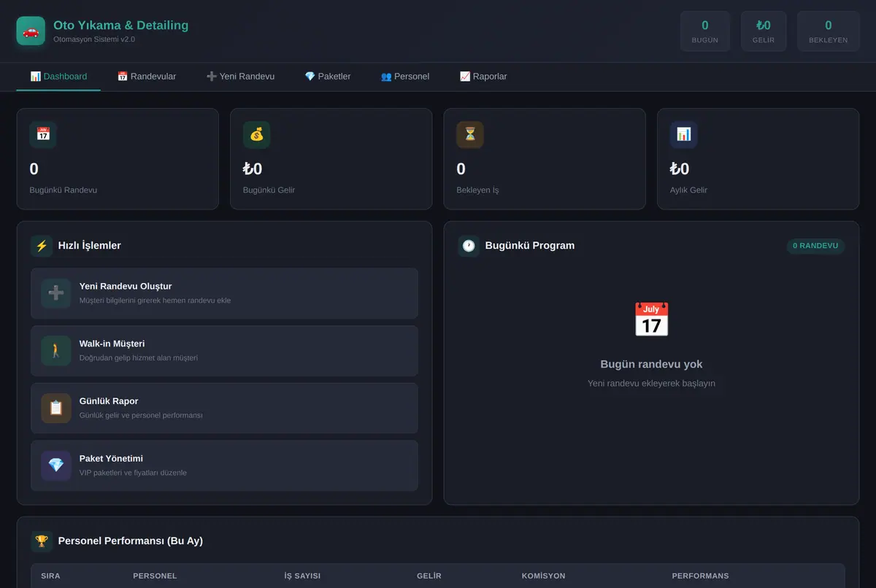Click the BUGÜN counter in header
Image resolution: width=876 pixels, height=588 pixels.
tap(705, 31)
